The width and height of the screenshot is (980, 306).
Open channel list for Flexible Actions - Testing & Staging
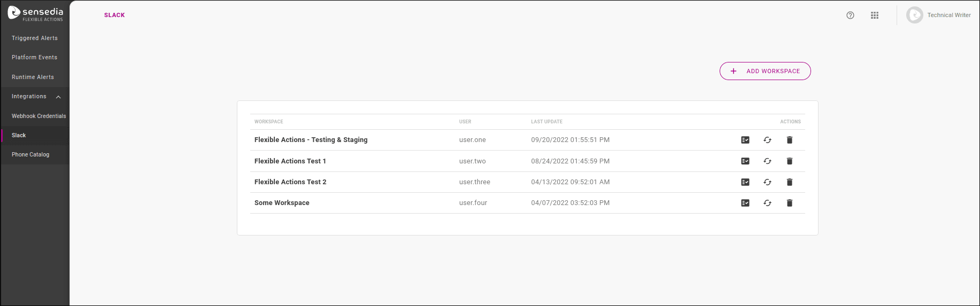tap(745, 140)
